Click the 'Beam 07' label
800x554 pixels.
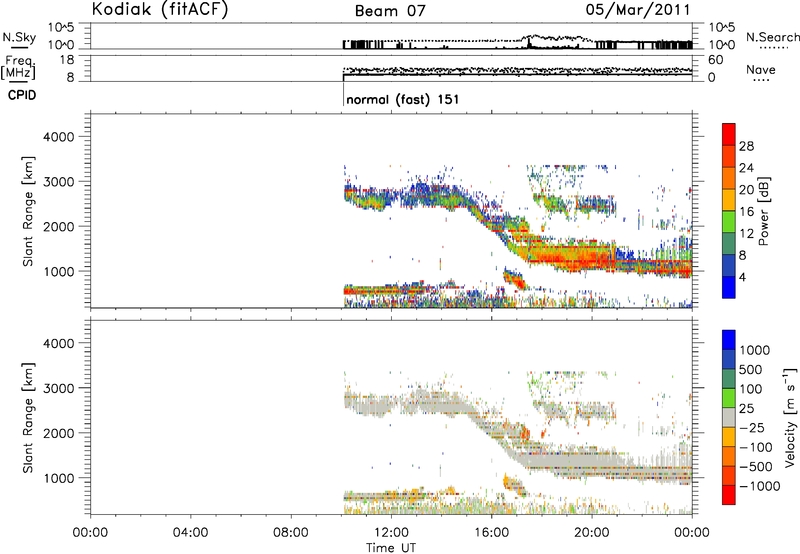pos(390,11)
